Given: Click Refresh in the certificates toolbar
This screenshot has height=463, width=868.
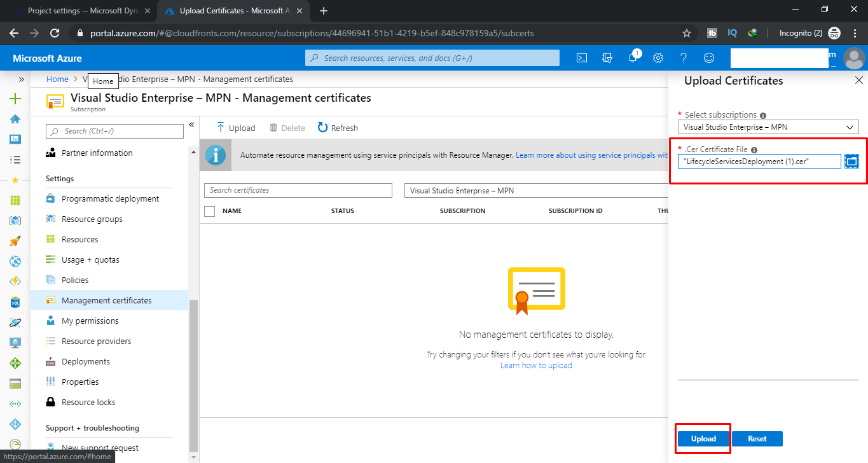Looking at the screenshot, I should [x=338, y=128].
